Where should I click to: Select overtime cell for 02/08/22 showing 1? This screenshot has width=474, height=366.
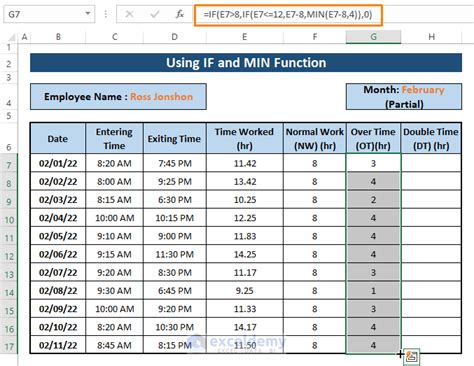pyautogui.click(x=373, y=291)
